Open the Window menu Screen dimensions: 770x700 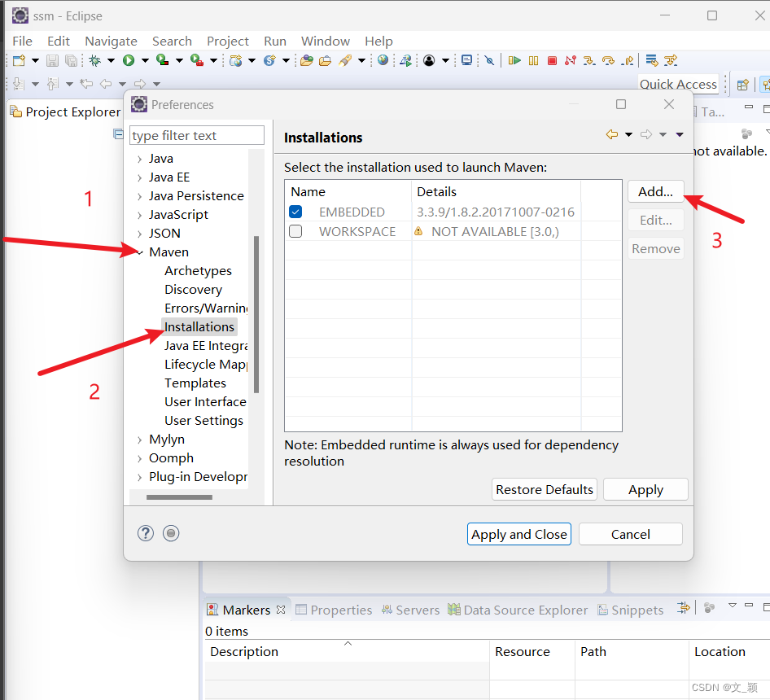[325, 41]
